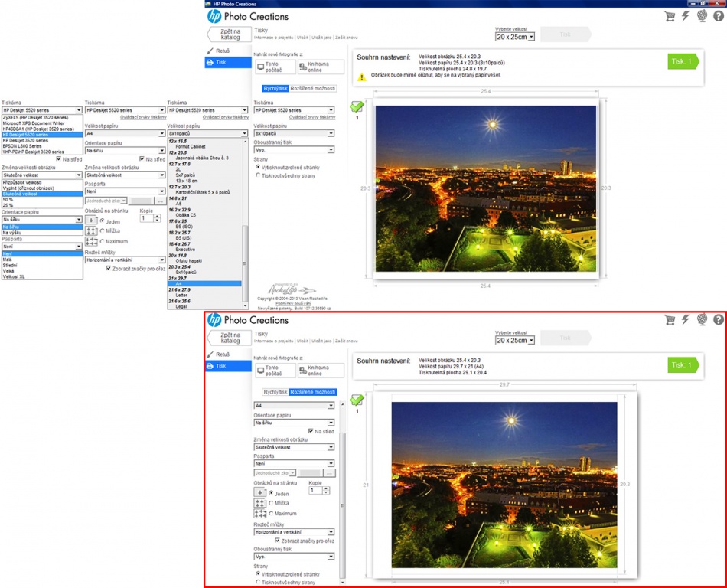This screenshot has width=727, height=588.
Task: Click the lightning bolt icon in upper window
Action: click(x=685, y=16)
